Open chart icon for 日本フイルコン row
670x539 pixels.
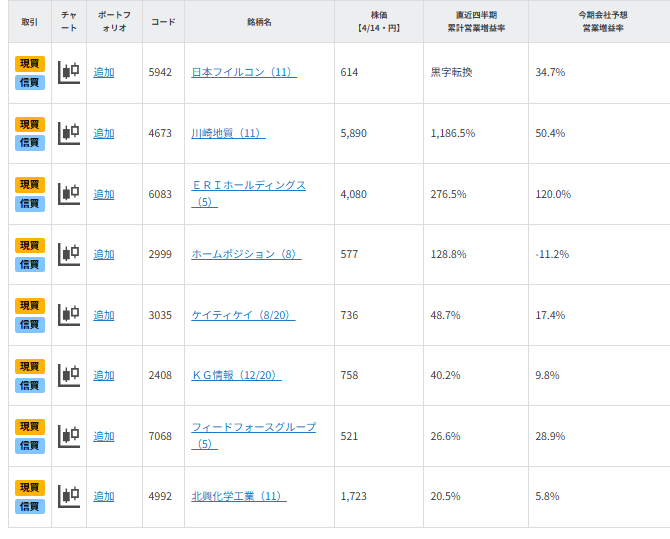(x=69, y=72)
